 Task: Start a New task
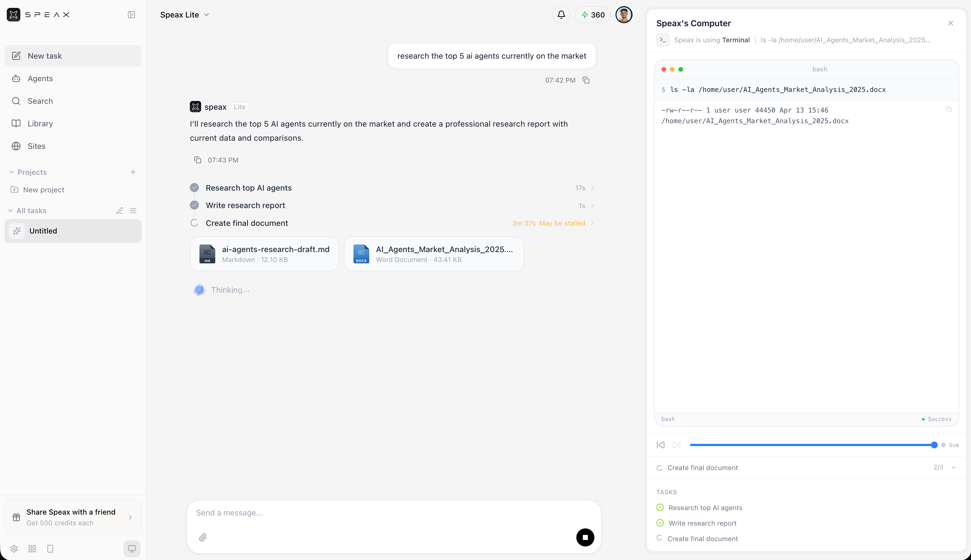pos(45,56)
